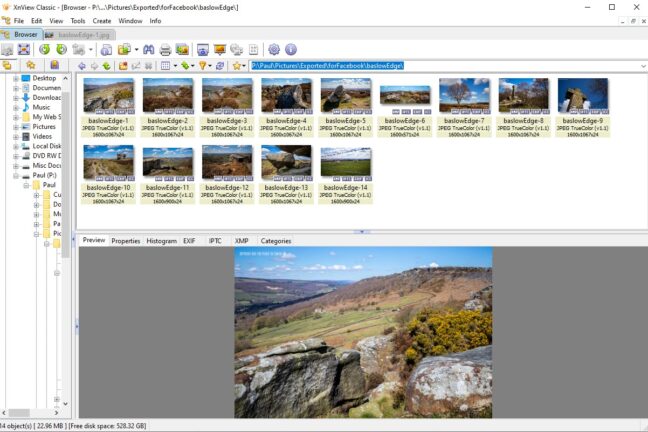Open the File menu
Viewport: 648px width, 432px height.
[19, 21]
